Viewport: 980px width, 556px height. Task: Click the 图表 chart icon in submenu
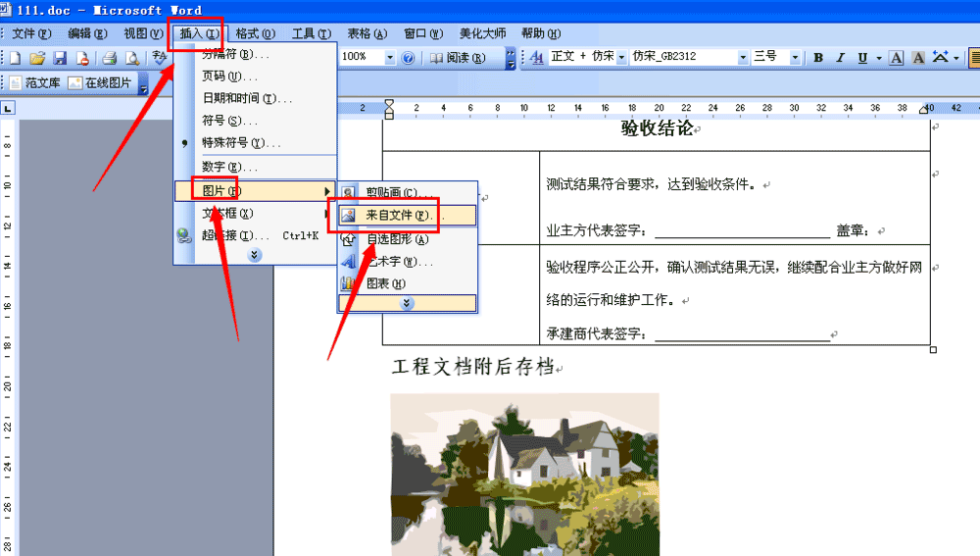[348, 283]
